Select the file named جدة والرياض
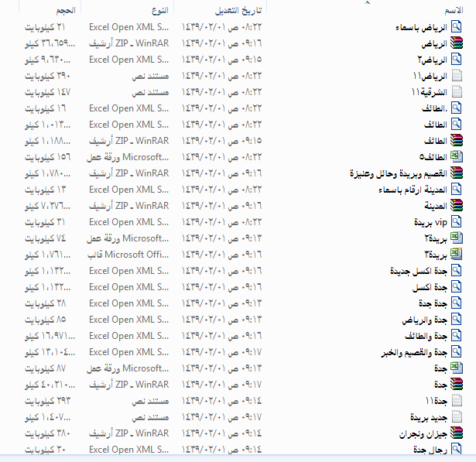 (425, 319)
